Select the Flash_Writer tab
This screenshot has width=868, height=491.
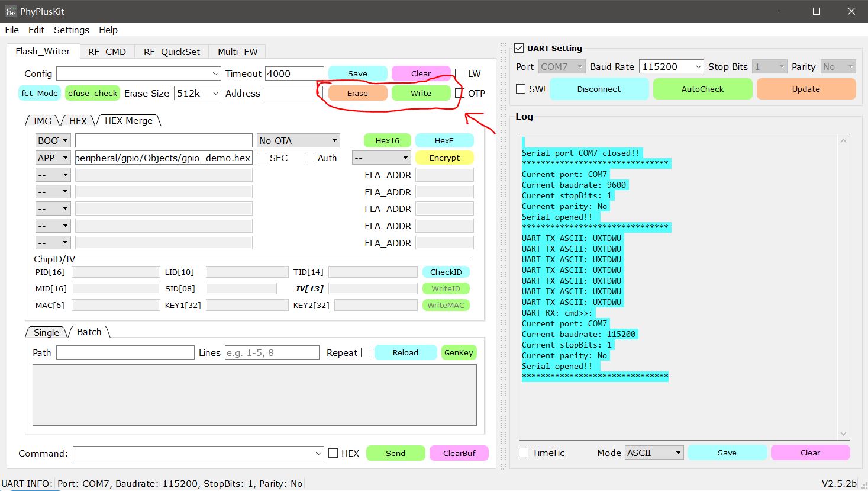tap(43, 51)
